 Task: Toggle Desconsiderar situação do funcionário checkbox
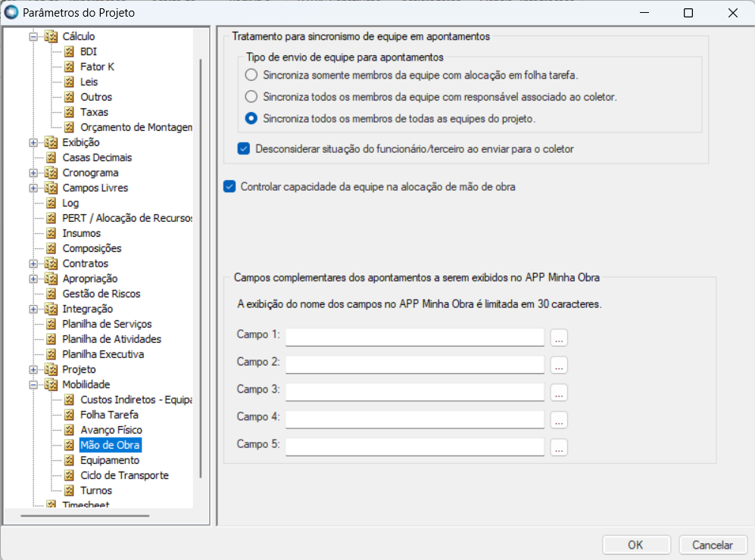tap(244, 149)
